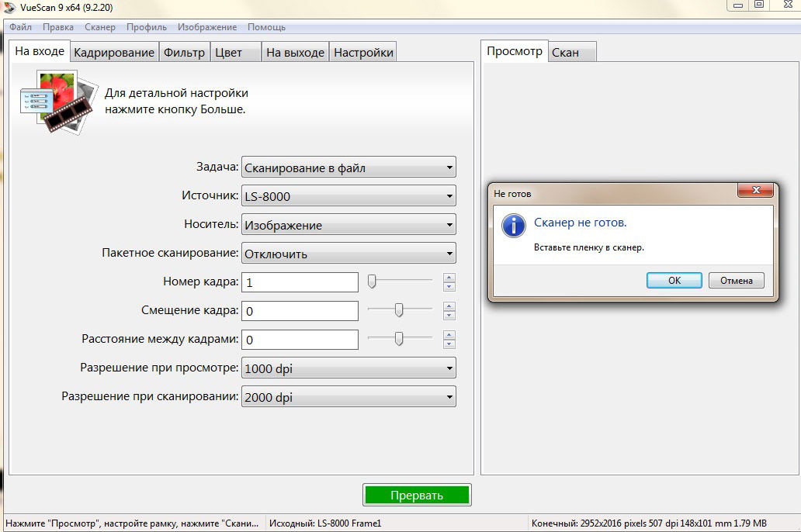801x532 pixels.
Task: Click the VueScan app icon in title bar
Action: 9,5
